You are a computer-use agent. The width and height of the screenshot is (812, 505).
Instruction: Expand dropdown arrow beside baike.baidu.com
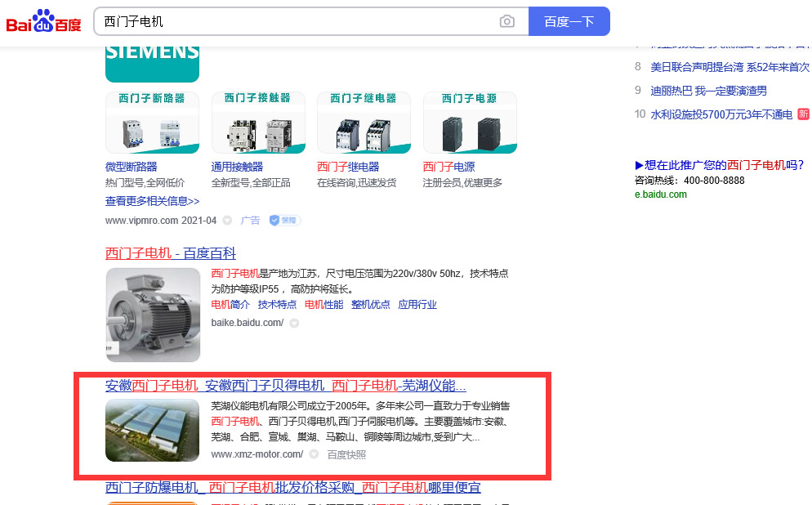[294, 324]
